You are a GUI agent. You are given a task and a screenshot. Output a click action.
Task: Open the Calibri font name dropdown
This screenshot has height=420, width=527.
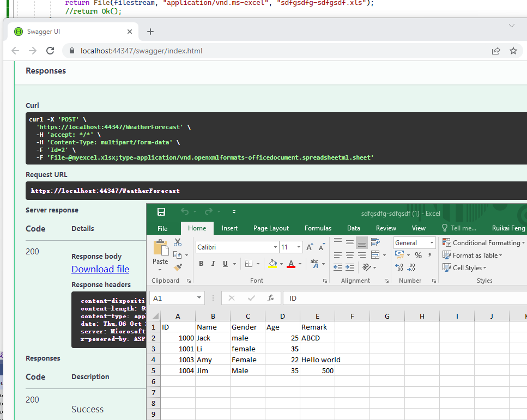click(275, 247)
